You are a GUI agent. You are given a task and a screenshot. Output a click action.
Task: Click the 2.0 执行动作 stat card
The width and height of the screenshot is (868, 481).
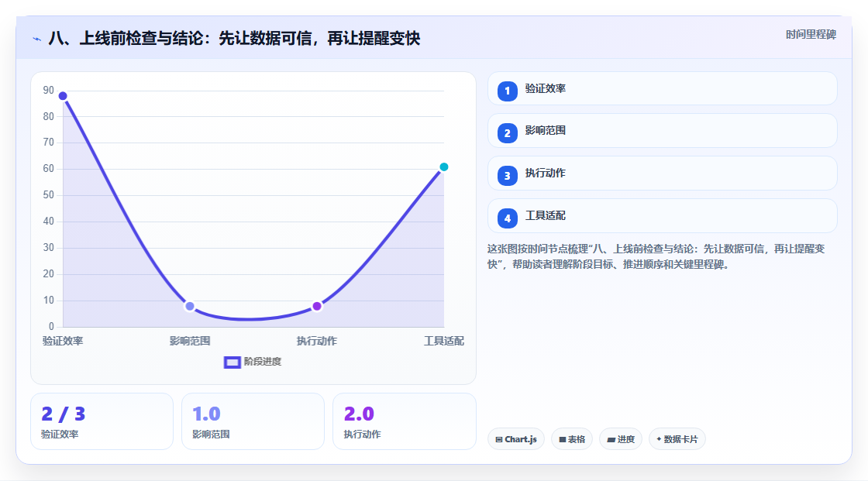[404, 422]
